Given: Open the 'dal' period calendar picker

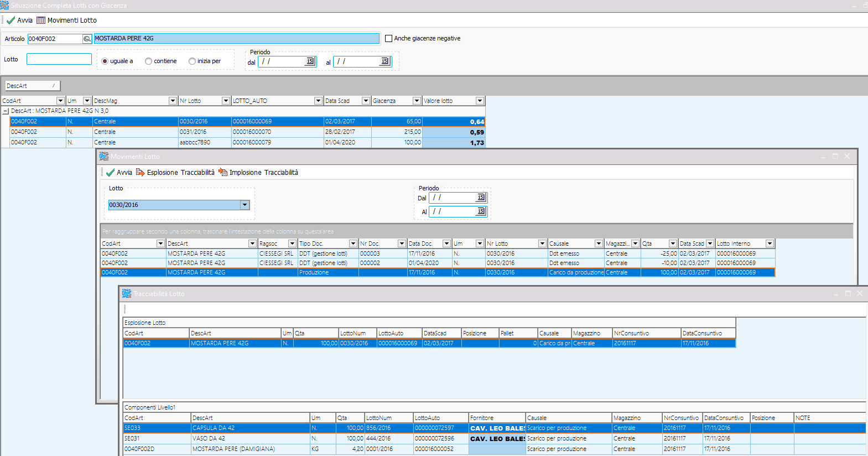Looking at the screenshot, I should coord(310,61).
